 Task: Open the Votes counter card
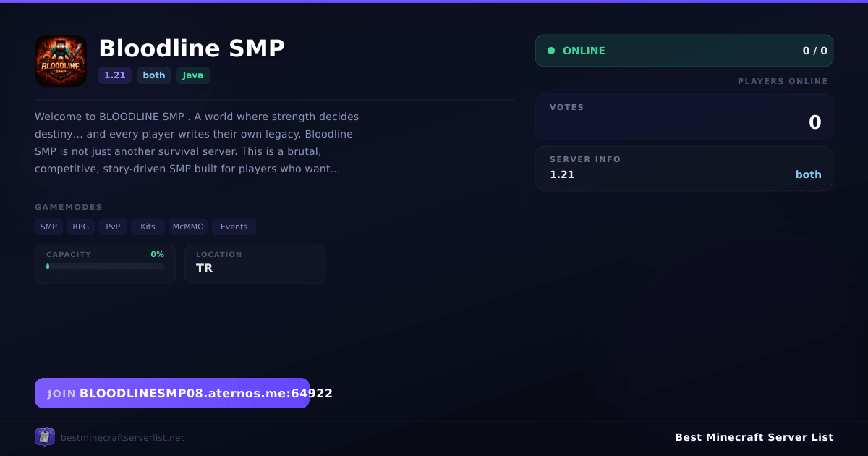684,117
